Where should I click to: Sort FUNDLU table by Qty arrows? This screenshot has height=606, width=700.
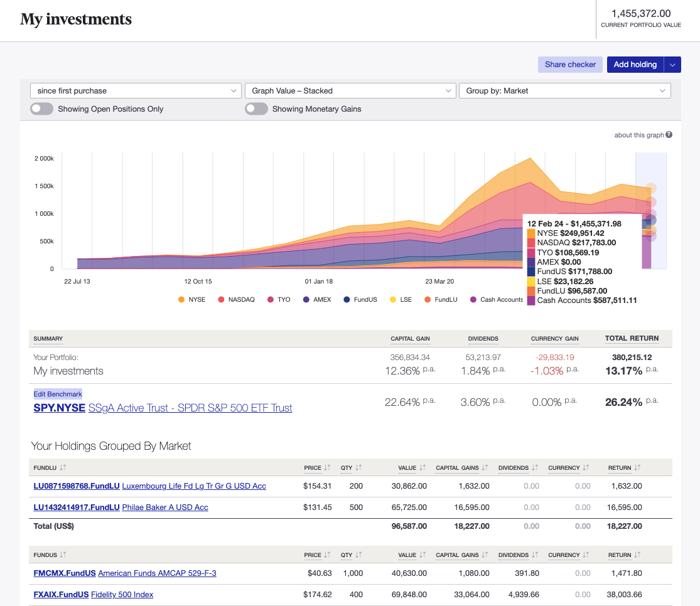coord(358,467)
